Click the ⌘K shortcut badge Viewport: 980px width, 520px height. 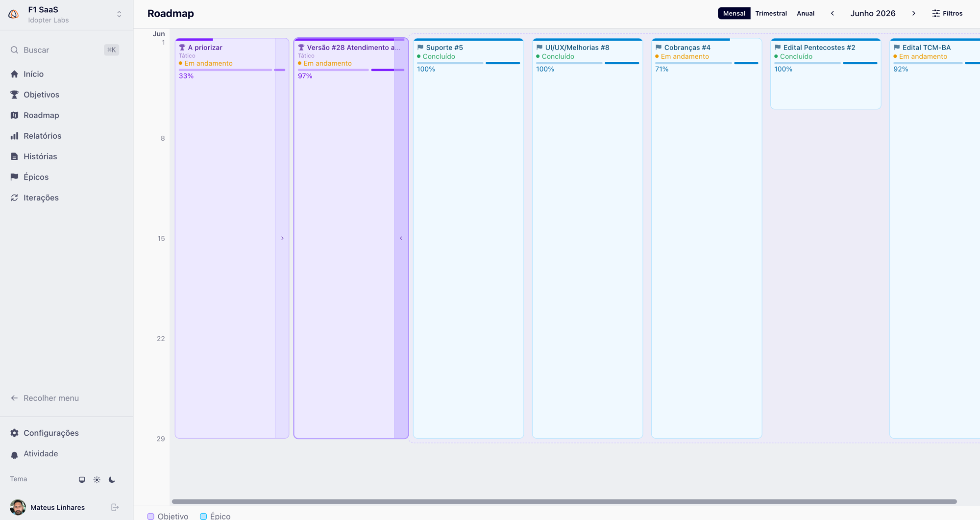click(111, 50)
